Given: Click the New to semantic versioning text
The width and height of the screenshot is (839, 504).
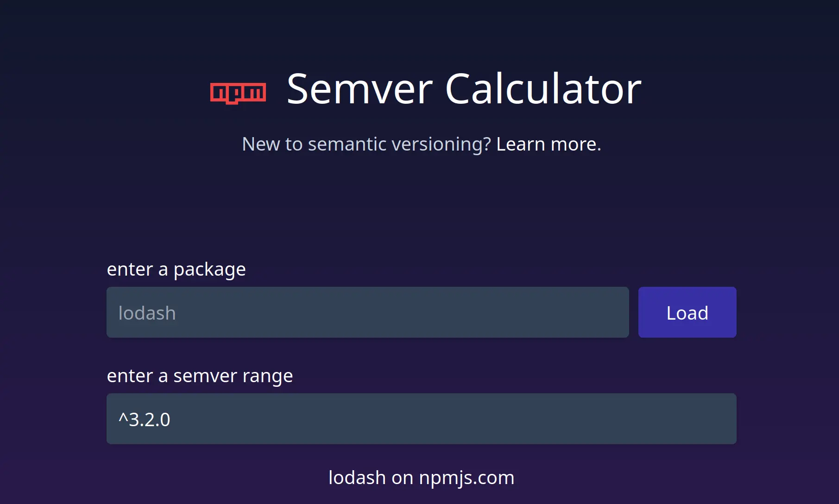Looking at the screenshot, I should [366, 144].
